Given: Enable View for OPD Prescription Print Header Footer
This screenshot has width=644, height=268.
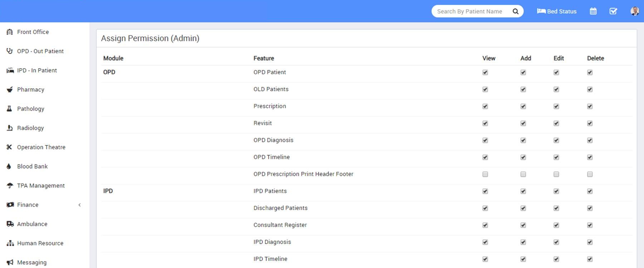Looking at the screenshot, I should (x=485, y=174).
